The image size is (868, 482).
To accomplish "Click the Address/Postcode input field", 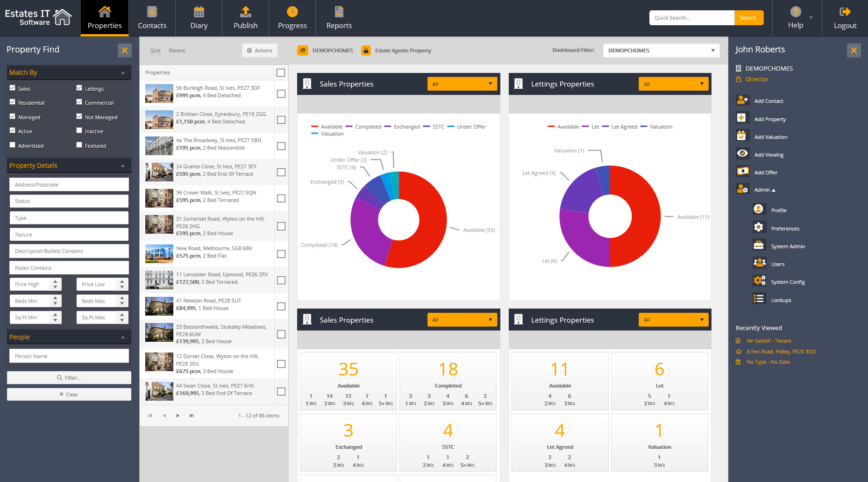I will [69, 185].
